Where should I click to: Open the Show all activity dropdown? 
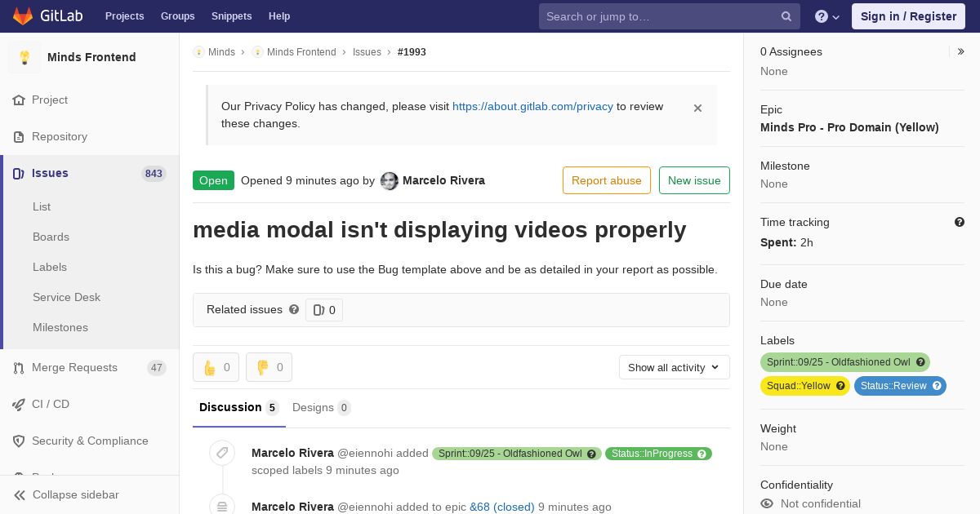(x=674, y=367)
